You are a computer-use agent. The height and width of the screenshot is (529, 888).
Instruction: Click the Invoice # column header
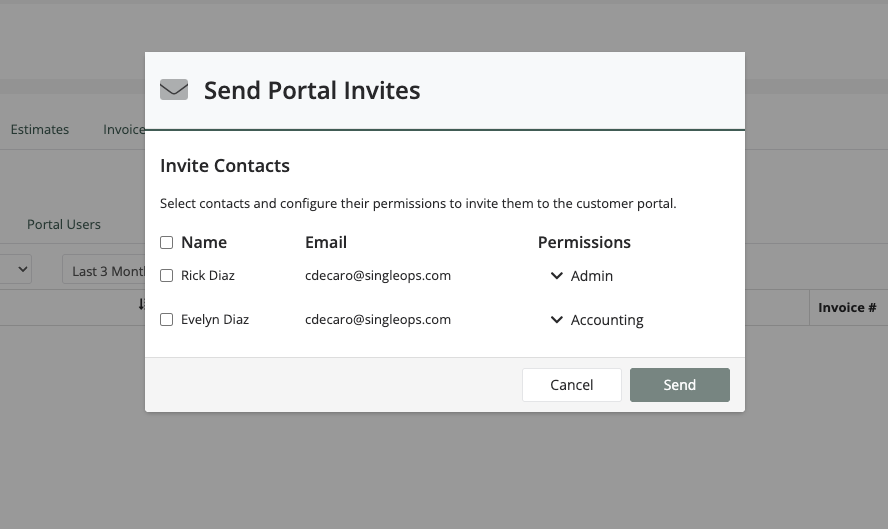coord(847,308)
